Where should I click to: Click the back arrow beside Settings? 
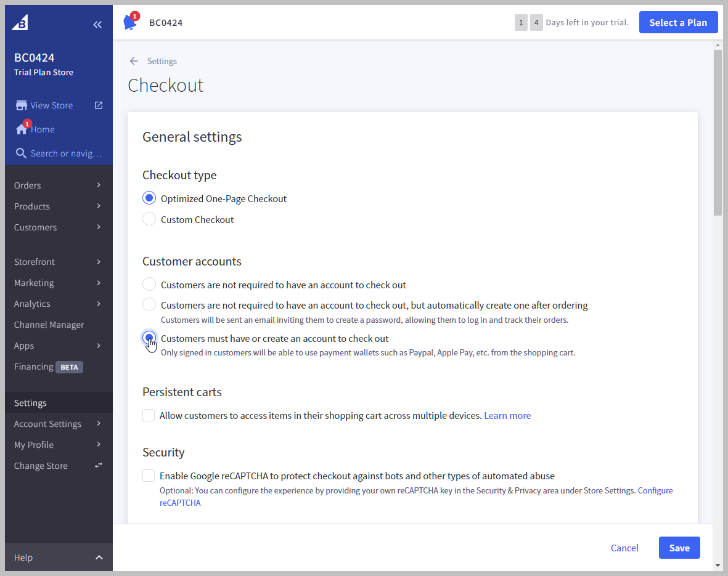pos(134,61)
